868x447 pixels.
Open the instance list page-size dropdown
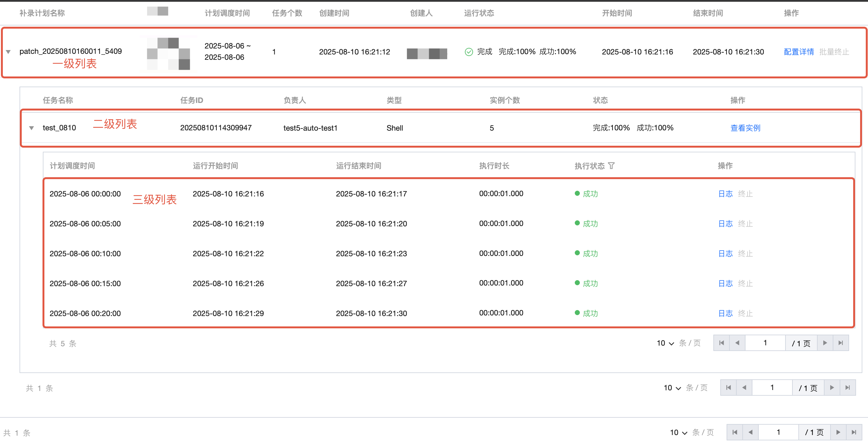pos(665,343)
